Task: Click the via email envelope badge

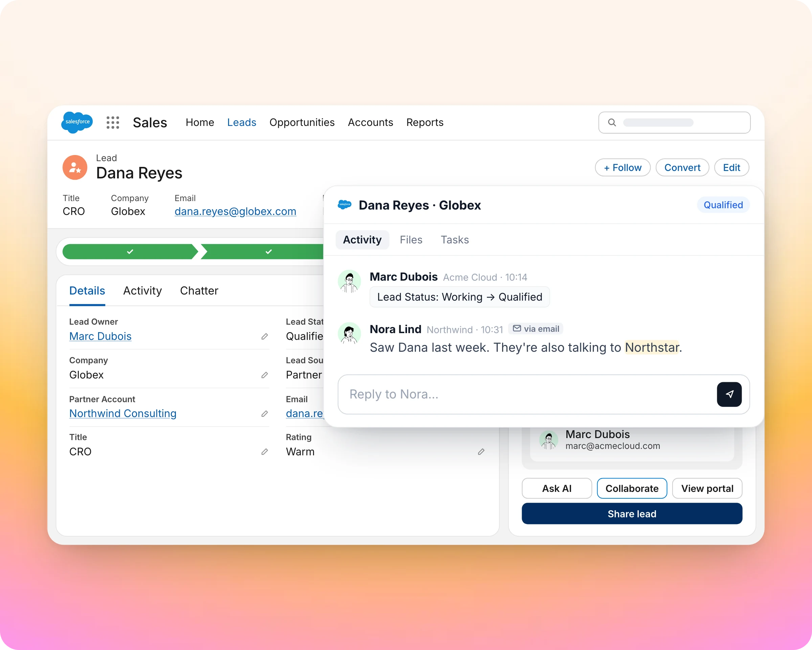Action: (x=536, y=329)
